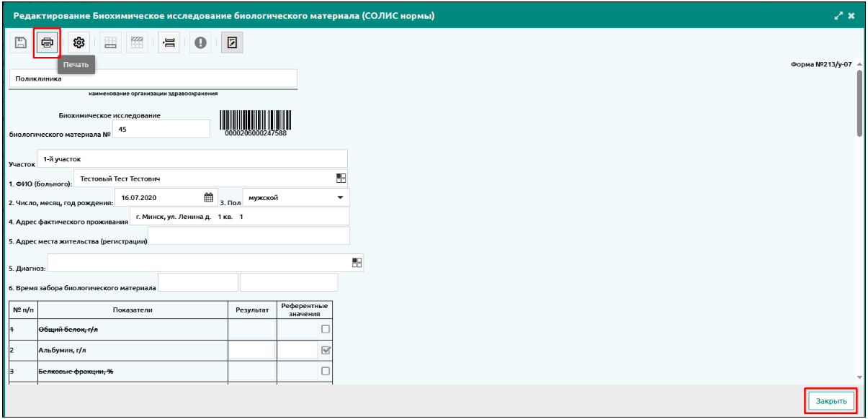Click the Альбумин result input cell
Screen dimensions: 868x419
click(x=251, y=351)
